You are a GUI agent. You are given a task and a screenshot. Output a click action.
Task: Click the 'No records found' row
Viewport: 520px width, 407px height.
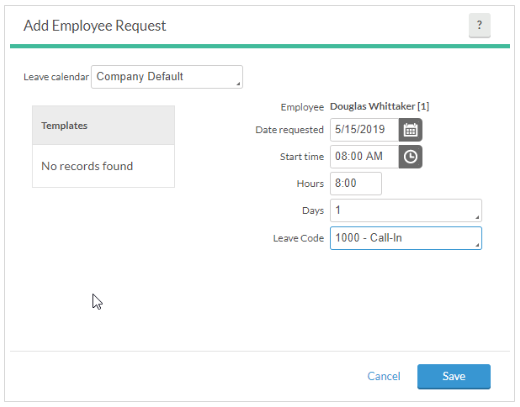click(103, 166)
